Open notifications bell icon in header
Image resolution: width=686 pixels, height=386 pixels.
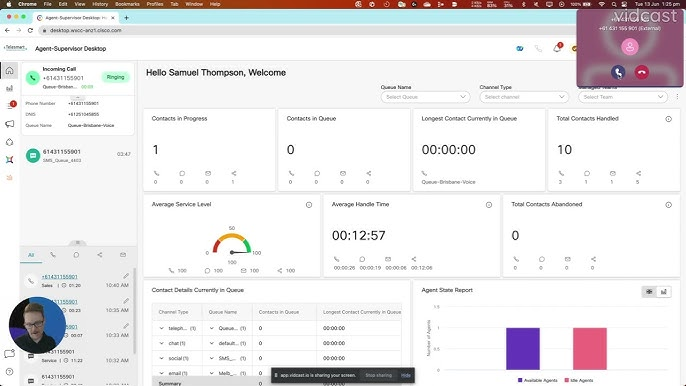coord(557,49)
